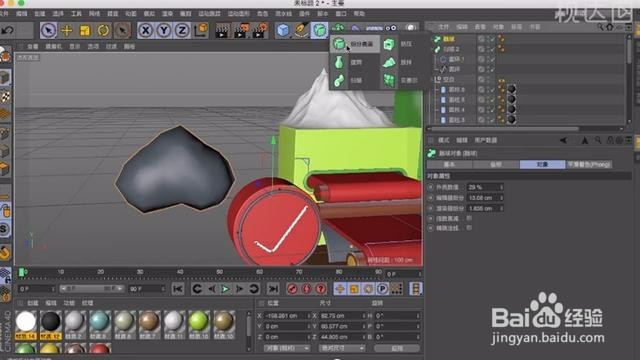This screenshot has width=640, height=360.
Task: Select the top highlighted object in object manager
Action: click(449, 39)
